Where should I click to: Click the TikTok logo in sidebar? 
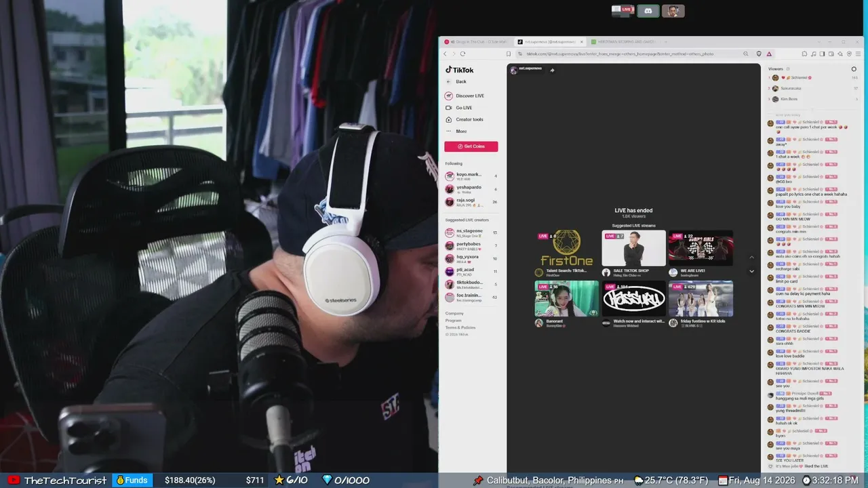pos(459,70)
